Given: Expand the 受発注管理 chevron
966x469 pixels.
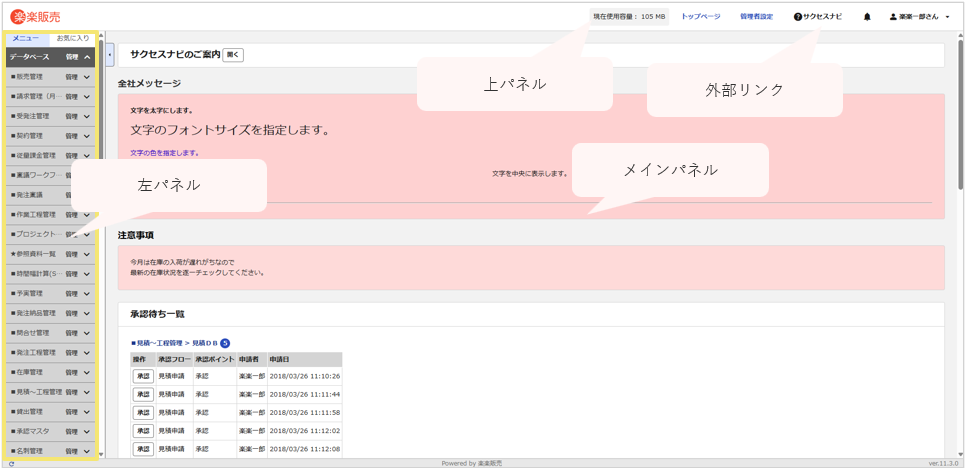Looking at the screenshot, I should pyautogui.click(x=86, y=116).
